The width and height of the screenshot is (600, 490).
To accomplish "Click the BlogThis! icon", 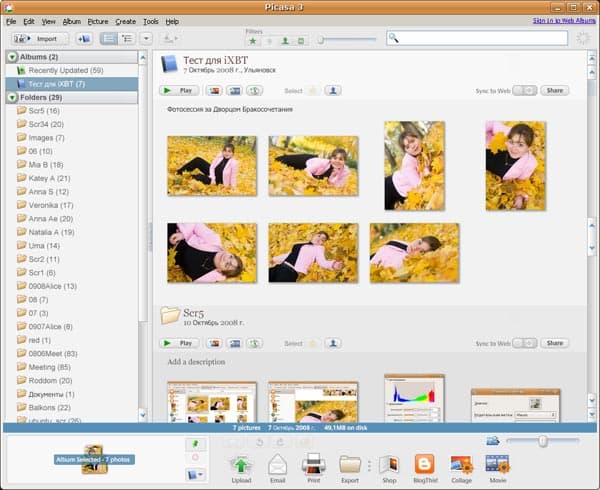I will pos(425,469).
